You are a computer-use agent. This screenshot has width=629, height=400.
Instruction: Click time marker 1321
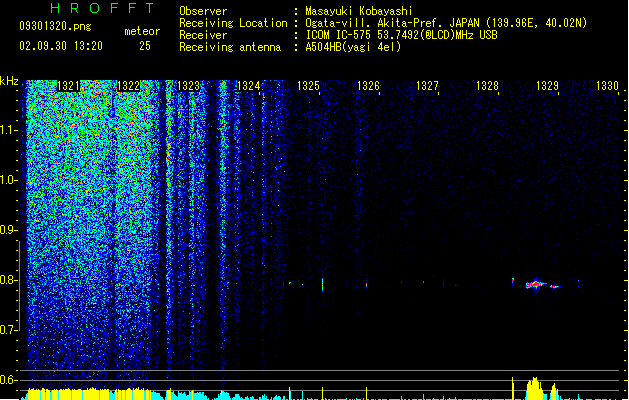[68, 86]
